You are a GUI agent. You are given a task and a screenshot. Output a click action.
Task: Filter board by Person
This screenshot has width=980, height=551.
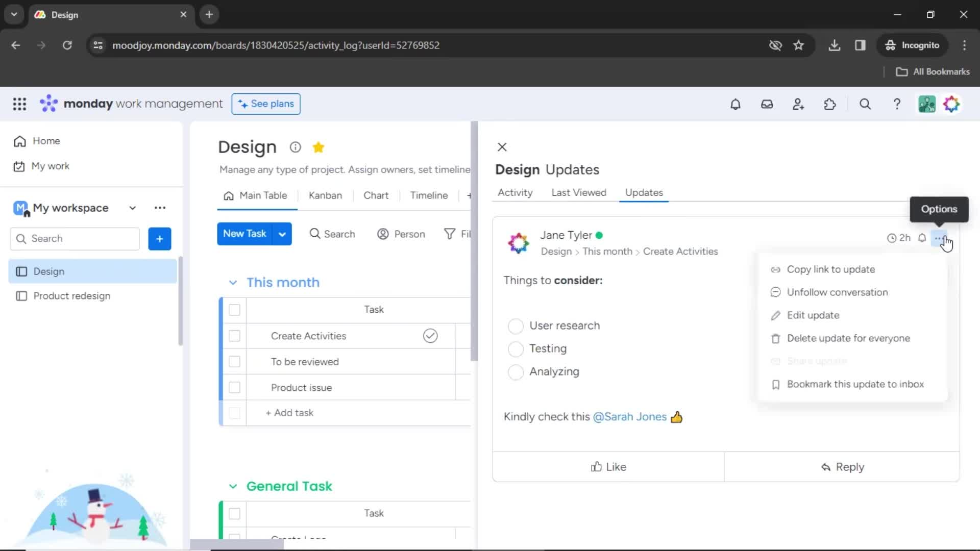pyautogui.click(x=401, y=234)
